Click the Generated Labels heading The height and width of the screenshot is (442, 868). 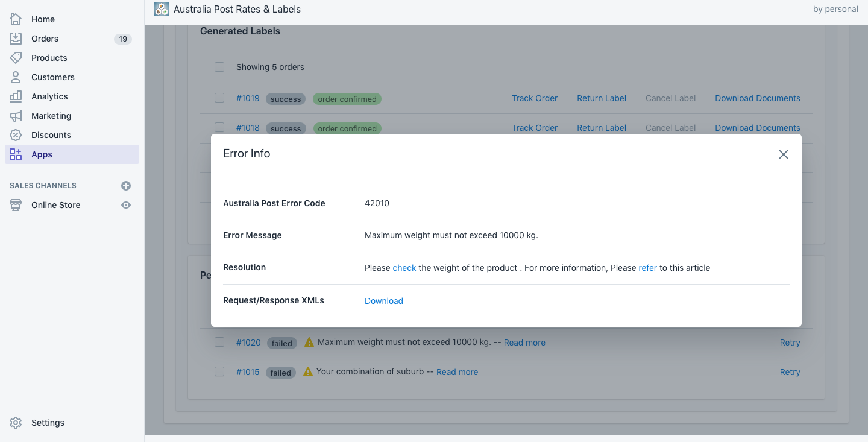tap(240, 31)
